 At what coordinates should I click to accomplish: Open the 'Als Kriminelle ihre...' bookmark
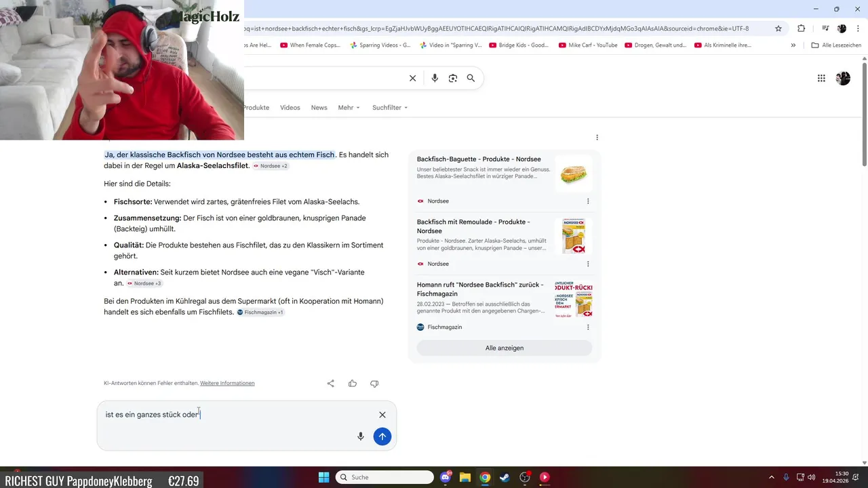722,45
